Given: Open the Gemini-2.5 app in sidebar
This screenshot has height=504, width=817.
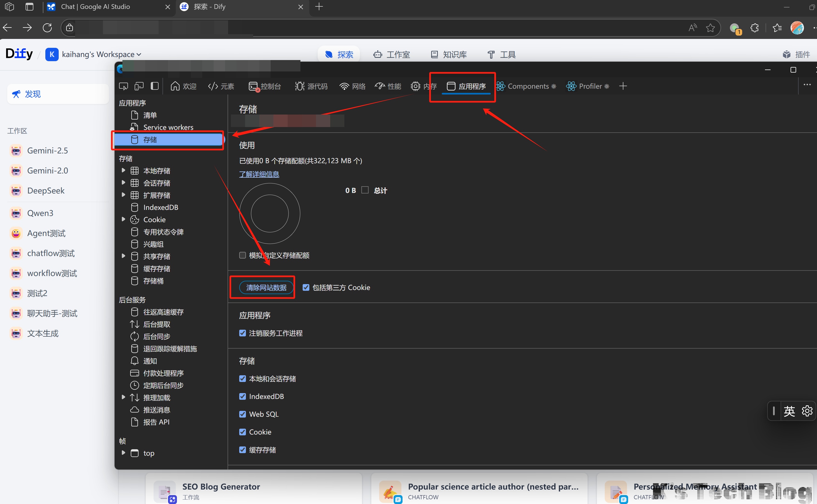Looking at the screenshot, I should [x=47, y=151].
